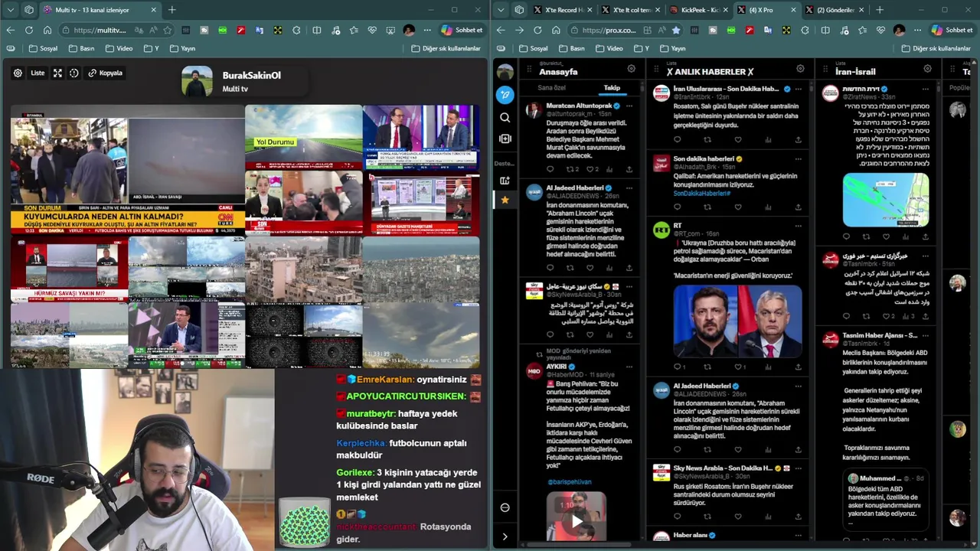The image size is (980, 551).
Task: Open split screen icon in X Pro window toolbar
Action: point(825,30)
